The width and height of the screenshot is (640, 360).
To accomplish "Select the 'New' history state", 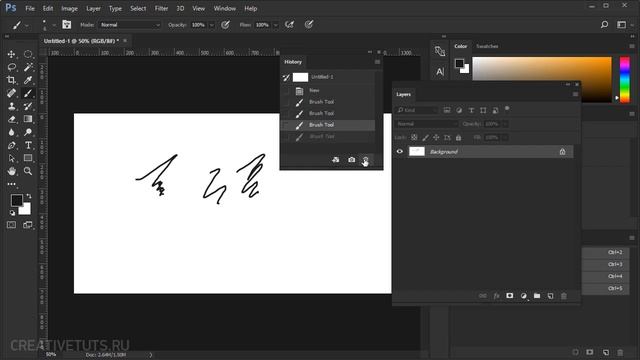I will tap(328, 90).
